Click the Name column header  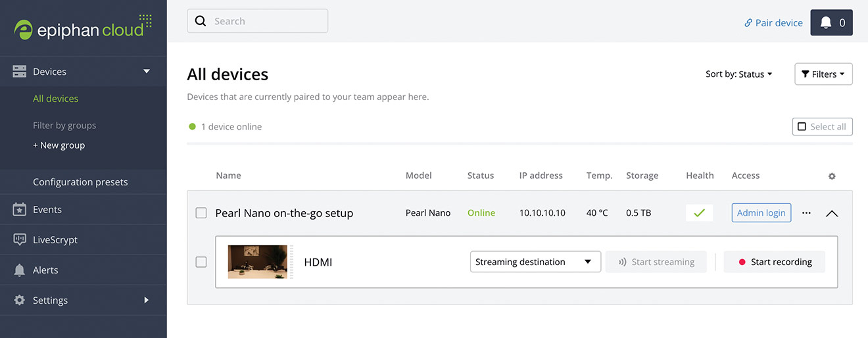pos(228,176)
